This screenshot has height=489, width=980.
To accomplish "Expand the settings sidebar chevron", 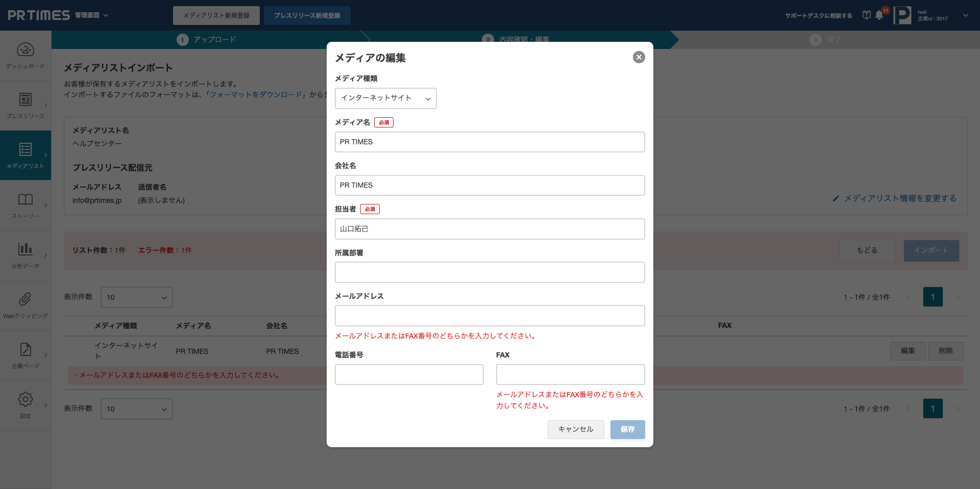I will coord(45,405).
